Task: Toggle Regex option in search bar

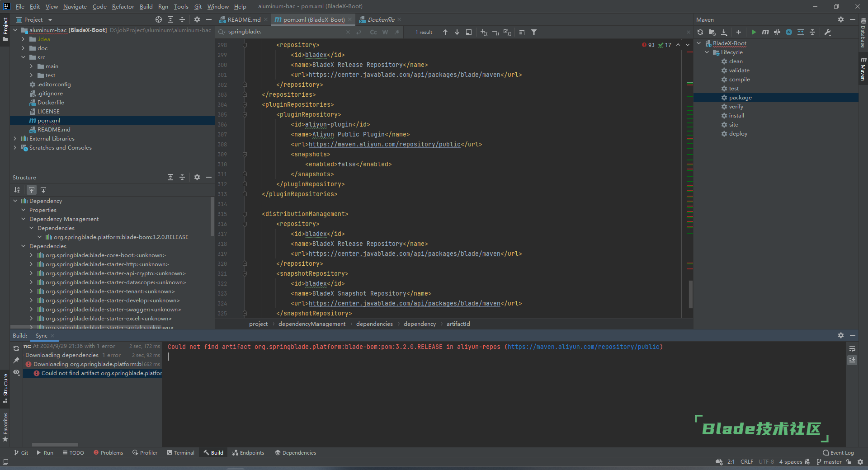Action: 396,32
